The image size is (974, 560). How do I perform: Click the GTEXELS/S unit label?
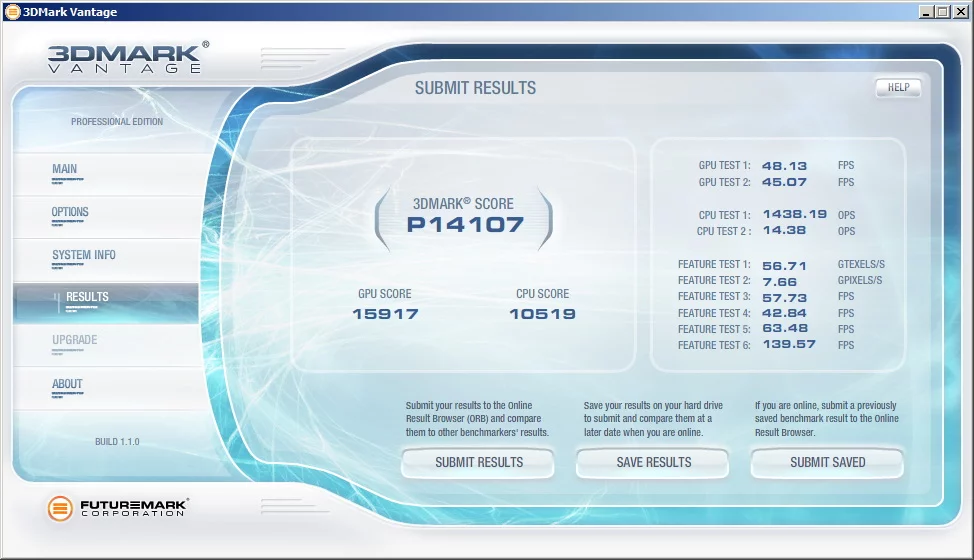coord(861,264)
